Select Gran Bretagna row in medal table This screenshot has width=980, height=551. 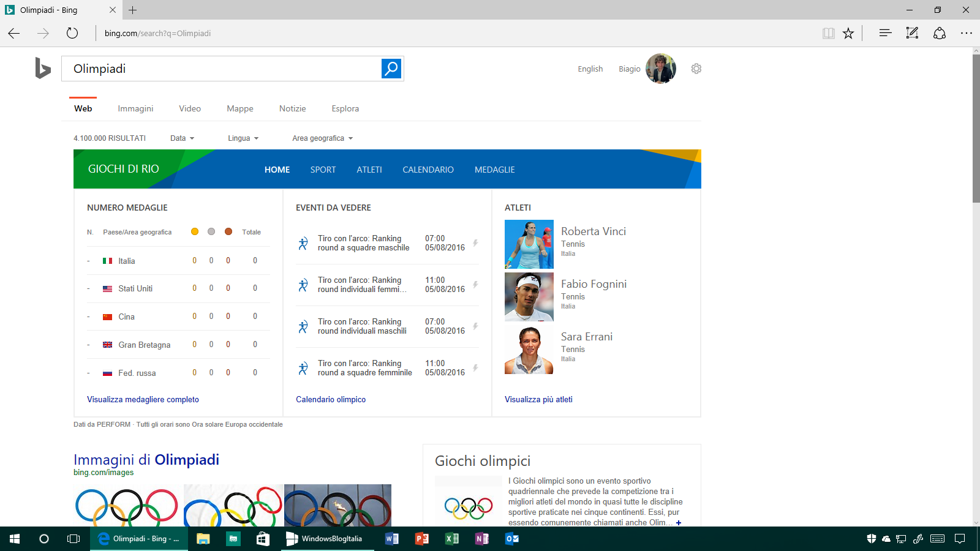tap(178, 345)
